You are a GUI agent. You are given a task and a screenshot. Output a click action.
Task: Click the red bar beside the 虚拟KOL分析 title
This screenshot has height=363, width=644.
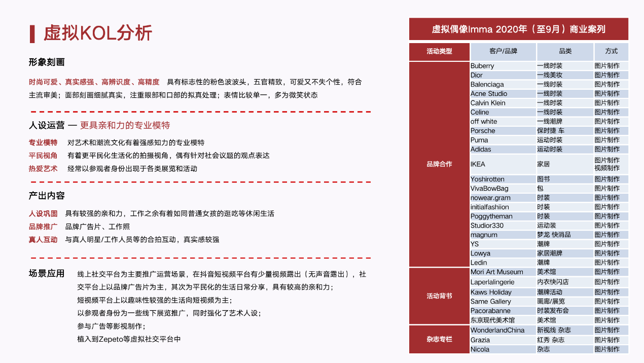coord(32,33)
